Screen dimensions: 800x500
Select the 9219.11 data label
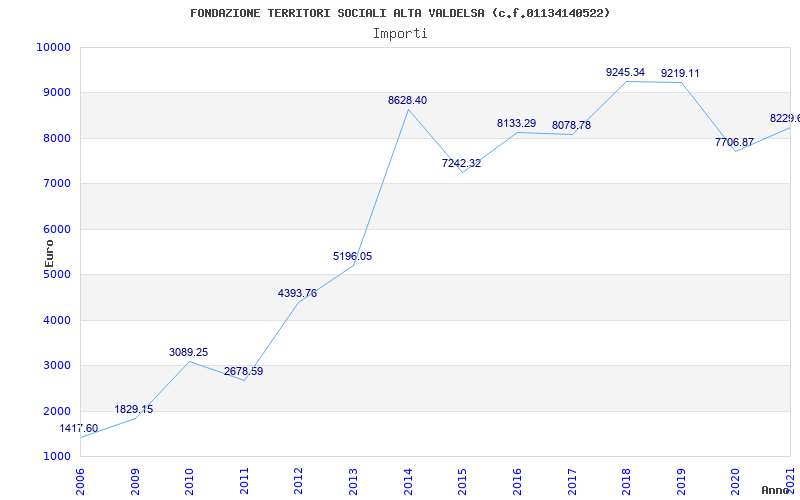[x=680, y=73]
